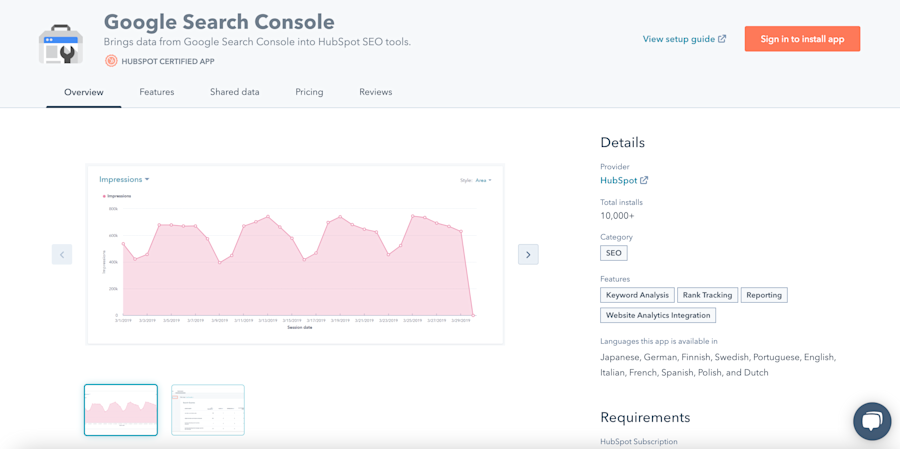
Task: Click the Website Analytics Integration tag
Action: pos(658,315)
